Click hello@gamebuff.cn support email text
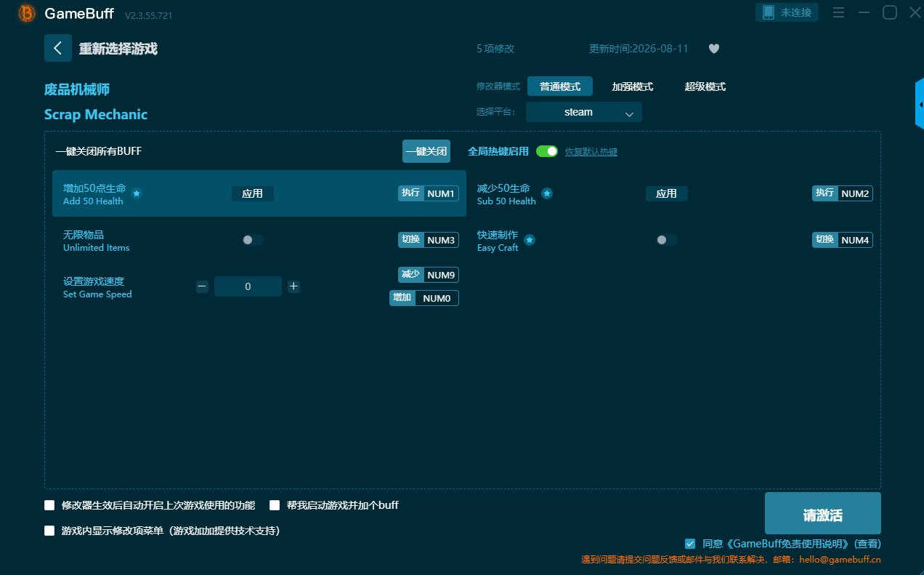This screenshot has height=575, width=924. [x=840, y=560]
